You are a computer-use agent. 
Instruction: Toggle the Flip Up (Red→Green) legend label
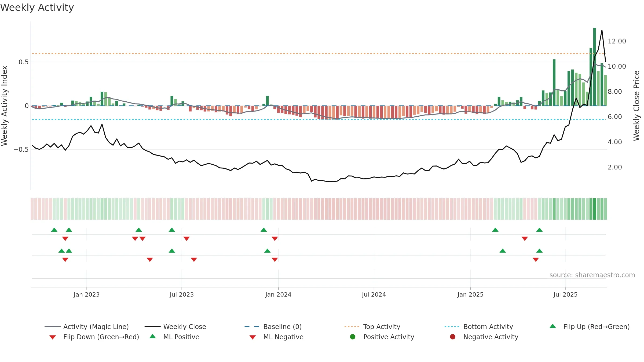point(597,327)
